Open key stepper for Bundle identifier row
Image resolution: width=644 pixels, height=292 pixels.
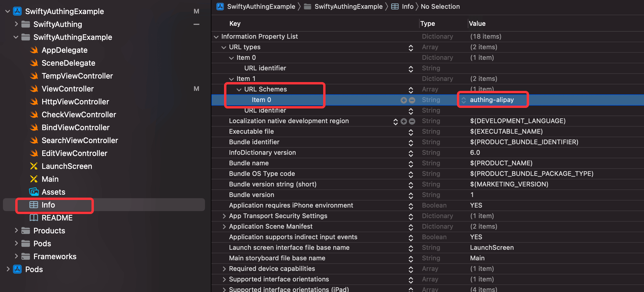pos(411,142)
